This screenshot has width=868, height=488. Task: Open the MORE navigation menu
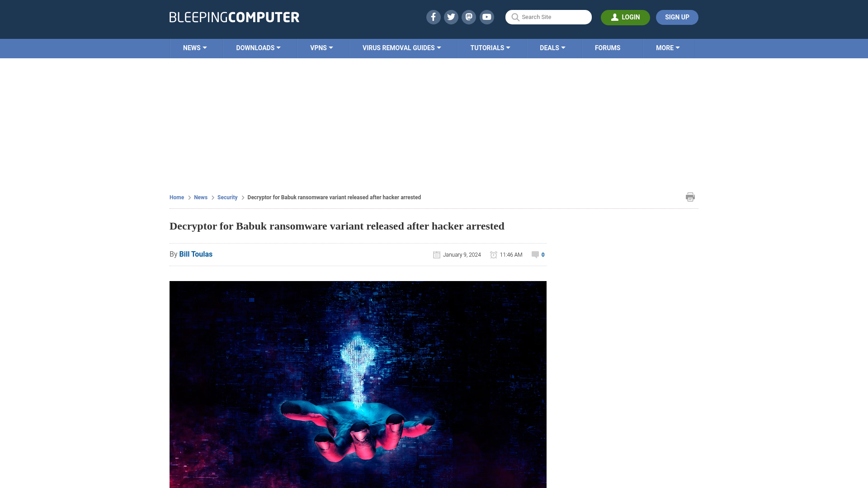(x=668, y=47)
